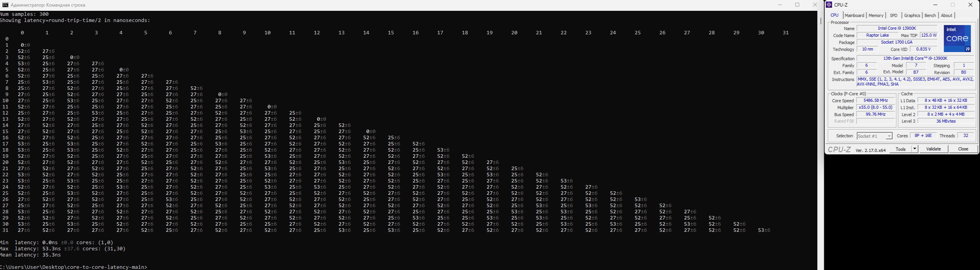Click the Name field showing Intel Core i9 13900K
The height and width of the screenshot is (270, 980).
[x=897, y=28]
